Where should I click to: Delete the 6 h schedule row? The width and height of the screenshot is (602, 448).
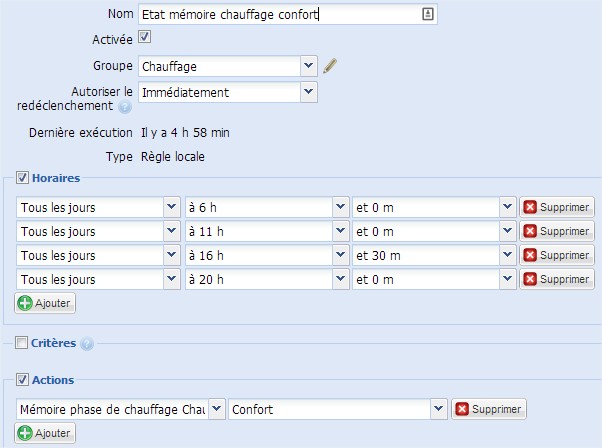[557, 207]
